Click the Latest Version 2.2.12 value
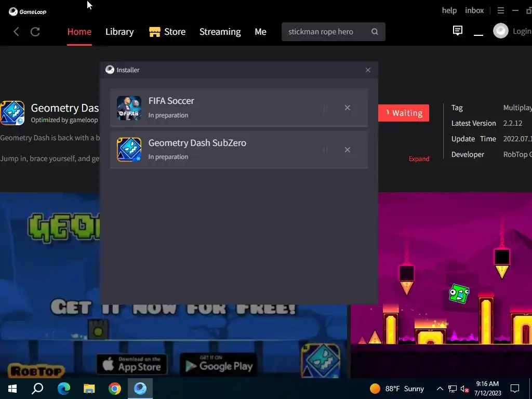The height and width of the screenshot is (399, 532). pyautogui.click(x=513, y=123)
